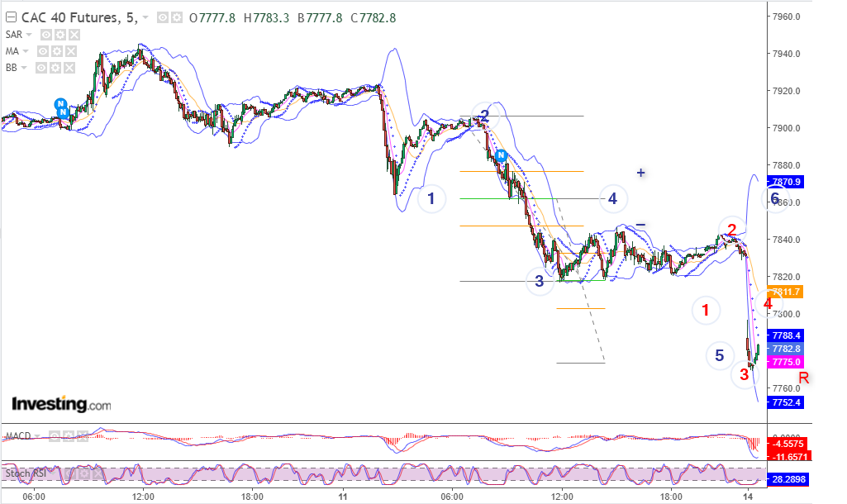Click the 7870.9 upper band price tag

pyautogui.click(x=786, y=182)
